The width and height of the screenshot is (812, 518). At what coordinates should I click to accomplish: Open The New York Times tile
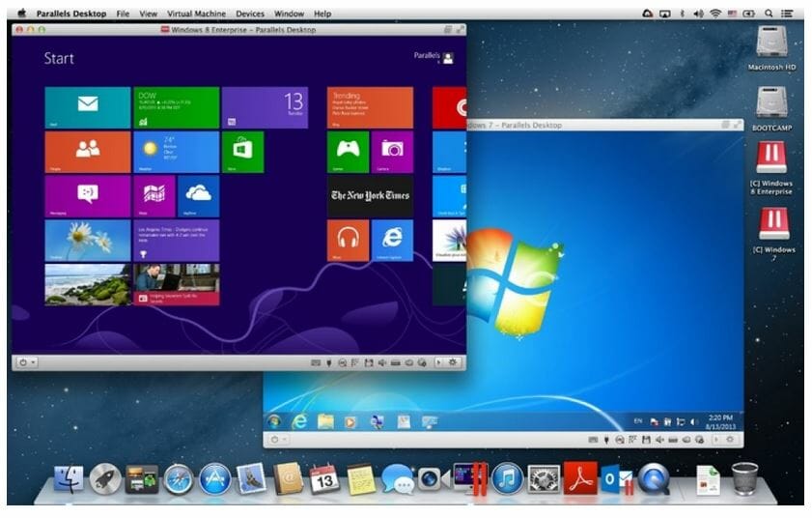tap(370, 196)
